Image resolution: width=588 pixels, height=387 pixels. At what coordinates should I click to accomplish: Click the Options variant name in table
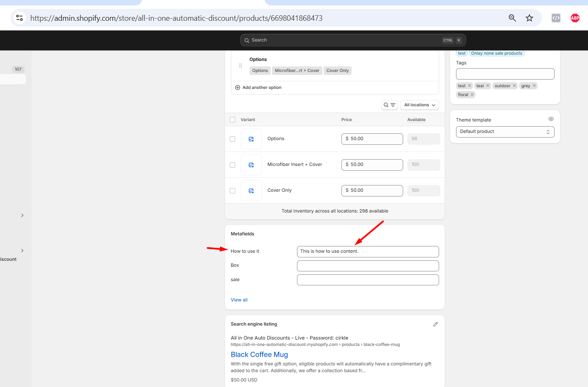276,138
